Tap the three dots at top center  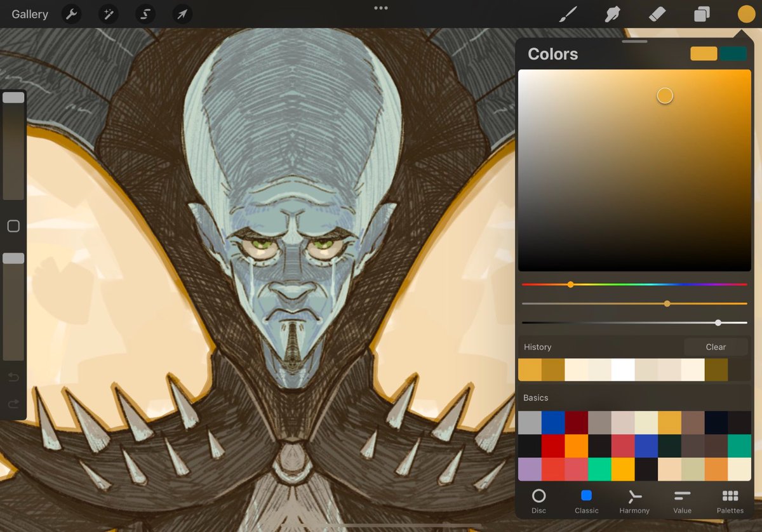tap(381, 8)
